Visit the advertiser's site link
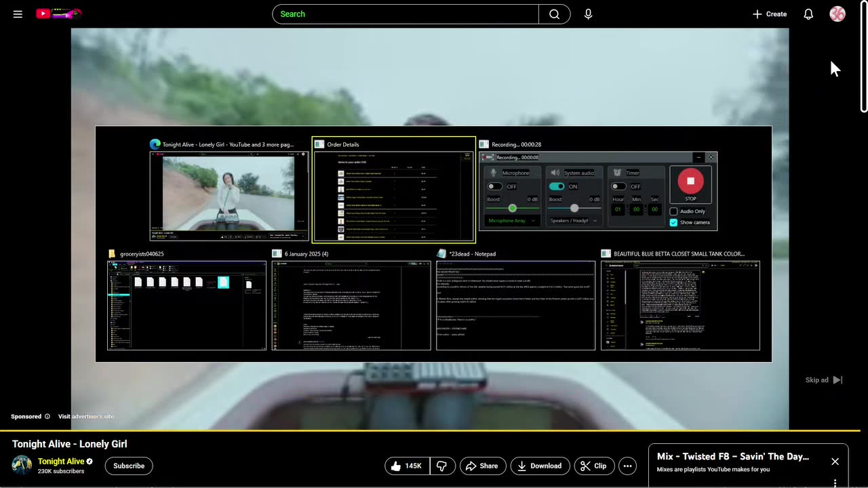868x488 pixels. (x=86, y=416)
